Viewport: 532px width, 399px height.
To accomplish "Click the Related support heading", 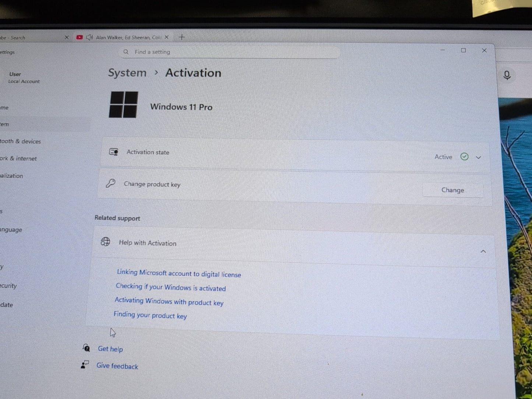I will tap(117, 218).
